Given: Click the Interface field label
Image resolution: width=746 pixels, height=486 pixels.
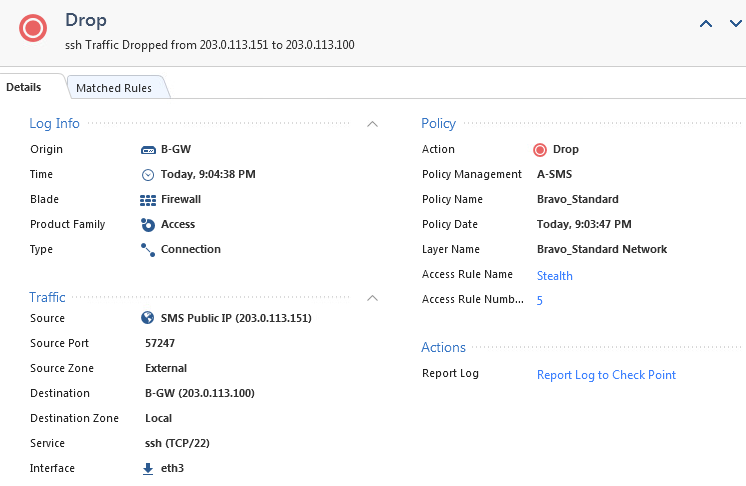Looking at the screenshot, I should pyautogui.click(x=52, y=468).
